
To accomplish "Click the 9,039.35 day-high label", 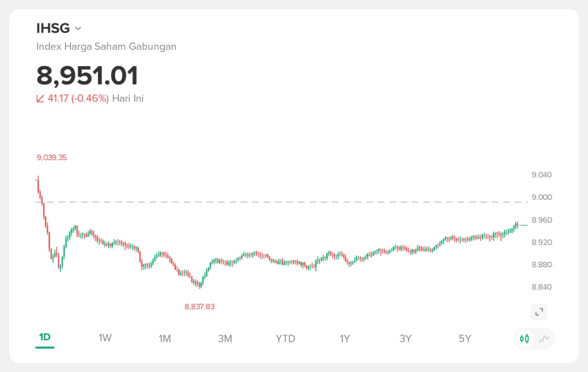I will (52, 157).
